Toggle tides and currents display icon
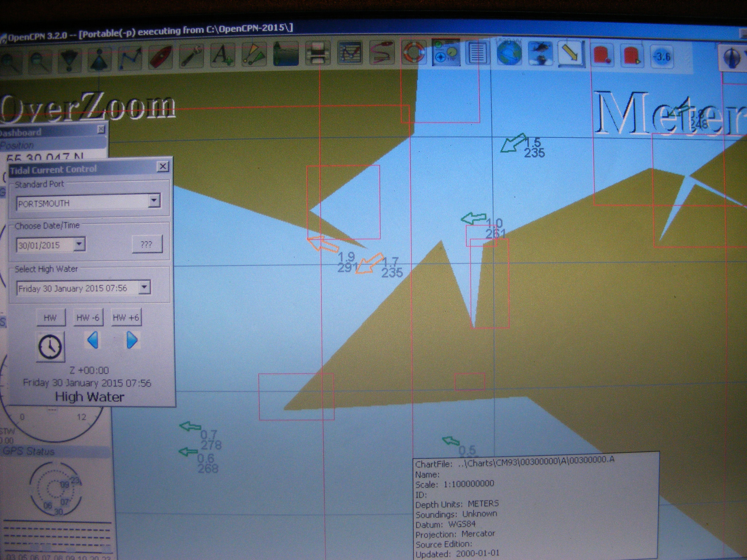 pyautogui.click(x=286, y=54)
